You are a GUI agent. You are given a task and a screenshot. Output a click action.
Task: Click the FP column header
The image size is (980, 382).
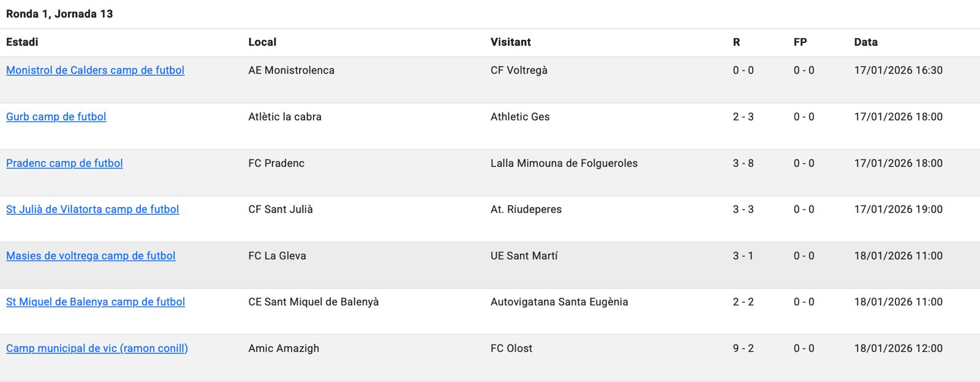pyautogui.click(x=800, y=42)
